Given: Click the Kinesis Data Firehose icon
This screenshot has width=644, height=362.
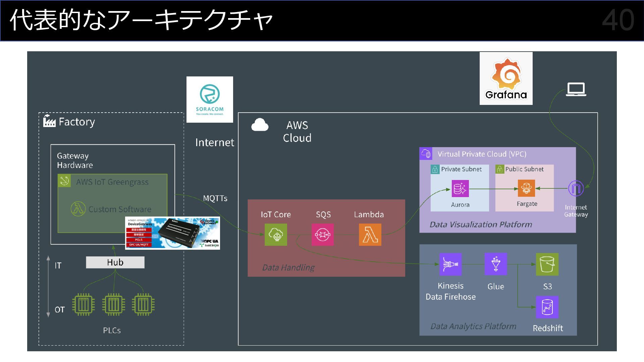Looking at the screenshot, I should coord(450,264).
